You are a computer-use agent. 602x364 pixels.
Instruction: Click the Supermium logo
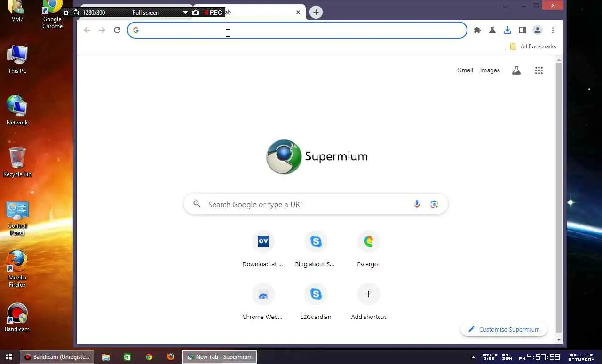click(317, 156)
